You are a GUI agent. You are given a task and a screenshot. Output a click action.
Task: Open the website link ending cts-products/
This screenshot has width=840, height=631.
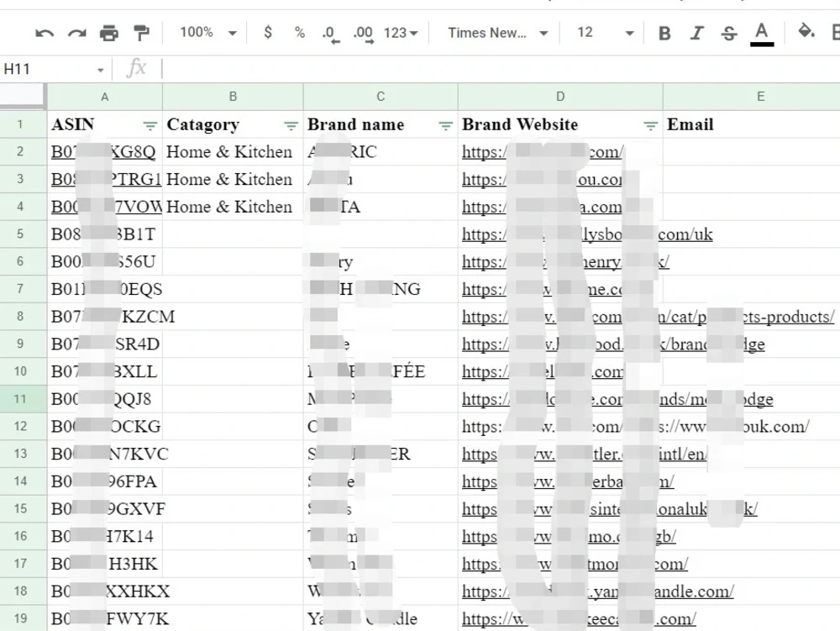(x=648, y=317)
